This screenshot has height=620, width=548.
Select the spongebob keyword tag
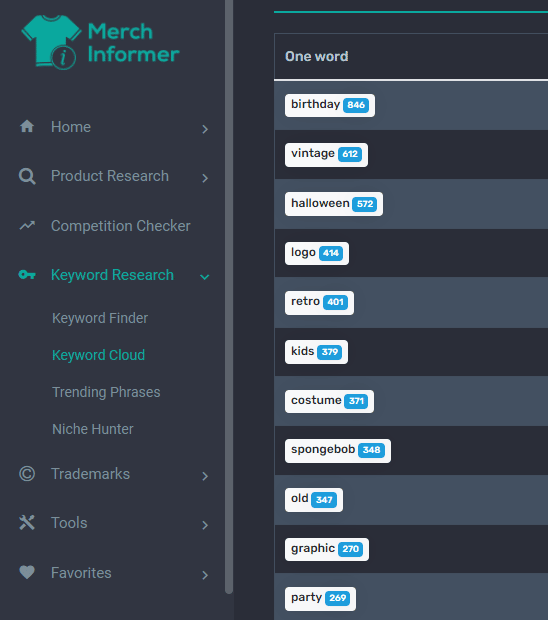click(338, 451)
